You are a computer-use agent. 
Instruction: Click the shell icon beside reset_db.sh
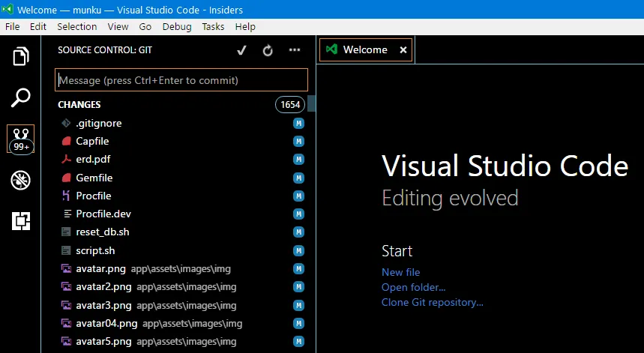coord(66,232)
